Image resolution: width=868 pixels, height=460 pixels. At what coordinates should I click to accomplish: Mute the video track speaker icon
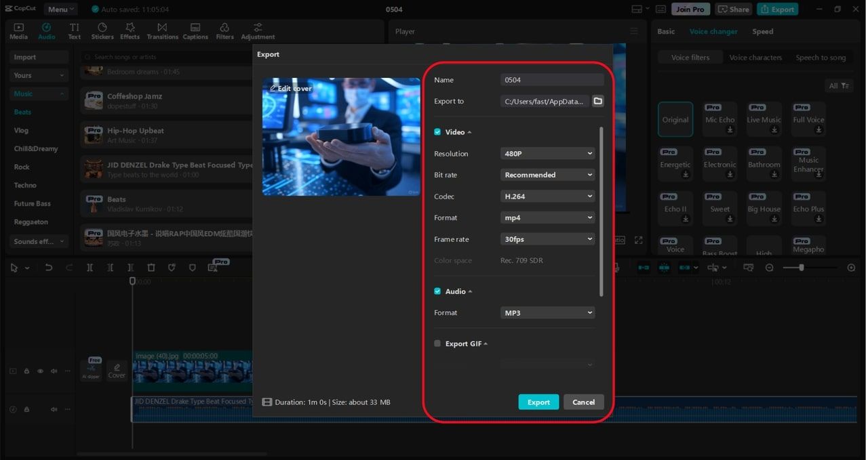(x=54, y=371)
